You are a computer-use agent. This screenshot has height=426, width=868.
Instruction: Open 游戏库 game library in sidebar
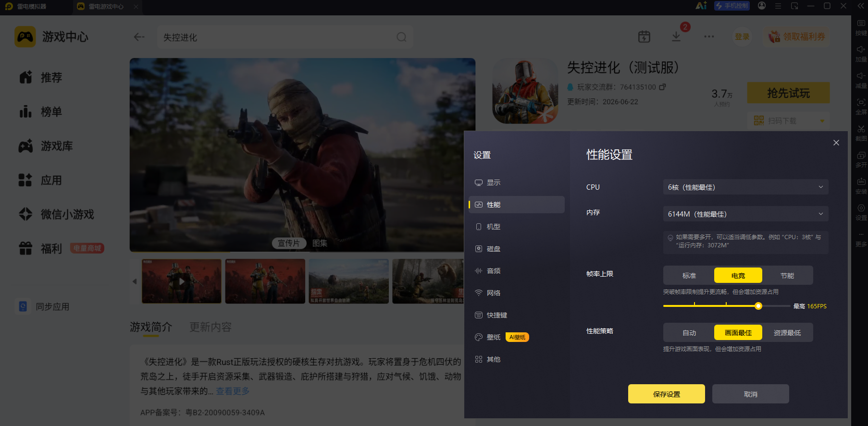coord(46,146)
